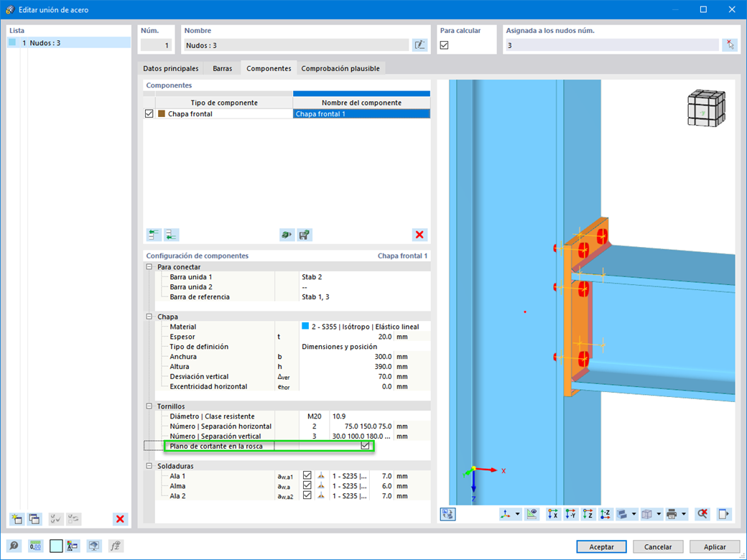Collapse the Para conectar section
Image resolution: width=747 pixels, height=560 pixels.
click(x=149, y=267)
